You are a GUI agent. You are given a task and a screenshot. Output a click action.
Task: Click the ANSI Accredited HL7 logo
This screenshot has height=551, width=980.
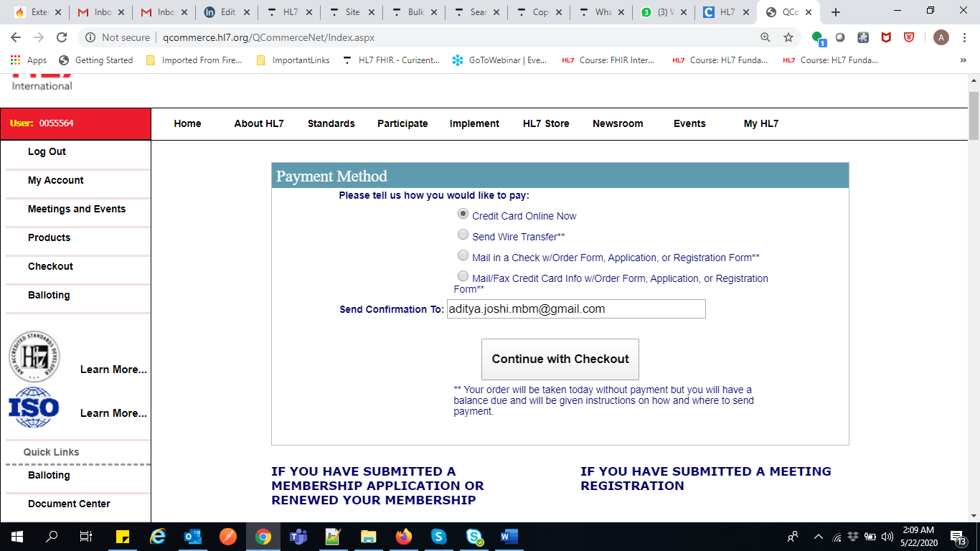34,357
